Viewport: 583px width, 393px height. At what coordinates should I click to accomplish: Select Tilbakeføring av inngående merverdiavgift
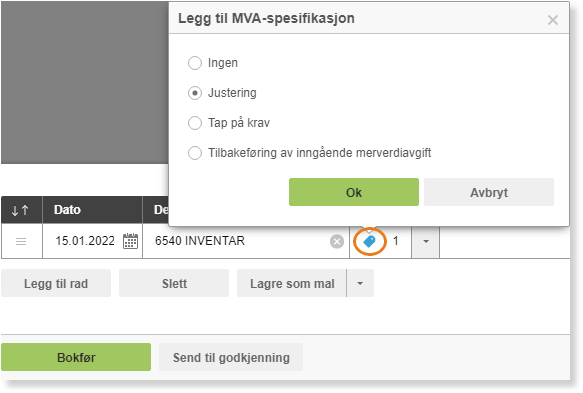click(x=195, y=153)
